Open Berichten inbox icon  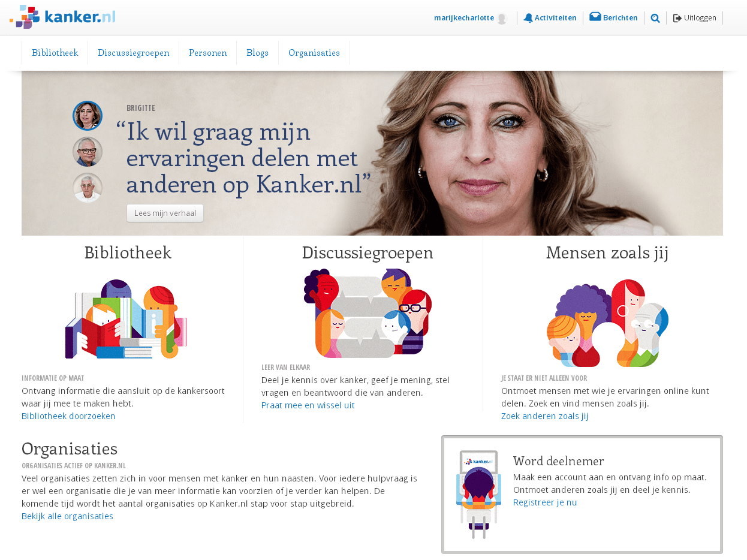coord(595,17)
